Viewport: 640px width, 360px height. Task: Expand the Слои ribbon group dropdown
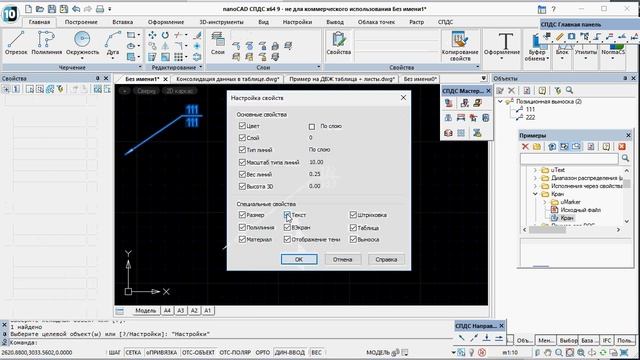click(x=318, y=67)
